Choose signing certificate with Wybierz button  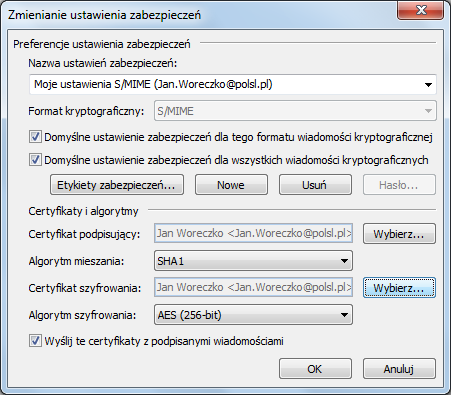[x=399, y=234]
